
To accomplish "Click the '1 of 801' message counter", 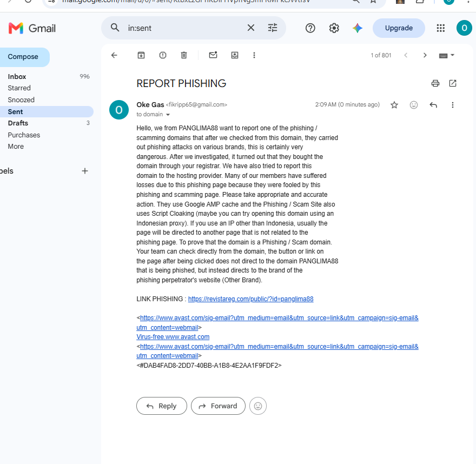I will click(x=381, y=55).
